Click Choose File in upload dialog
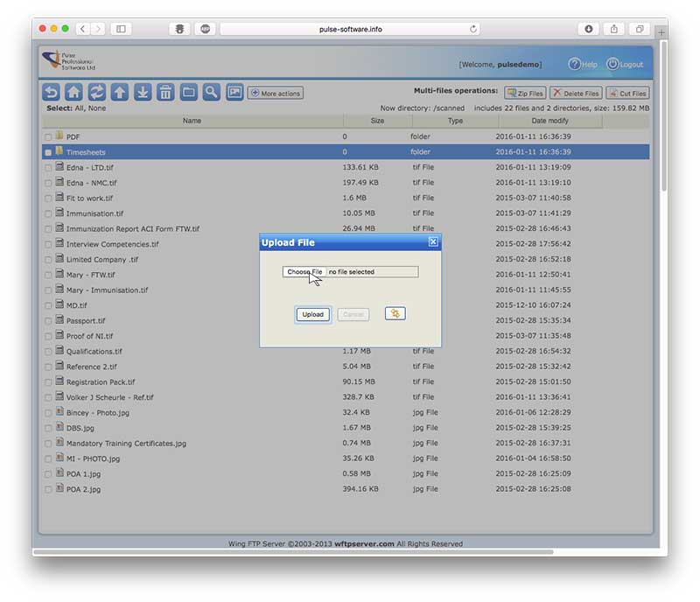The image size is (700, 602). pyautogui.click(x=304, y=272)
